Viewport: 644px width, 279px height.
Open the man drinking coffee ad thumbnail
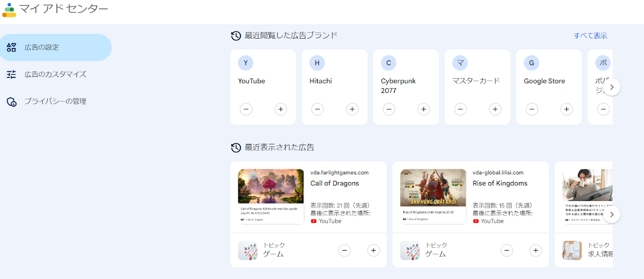[x=587, y=196]
